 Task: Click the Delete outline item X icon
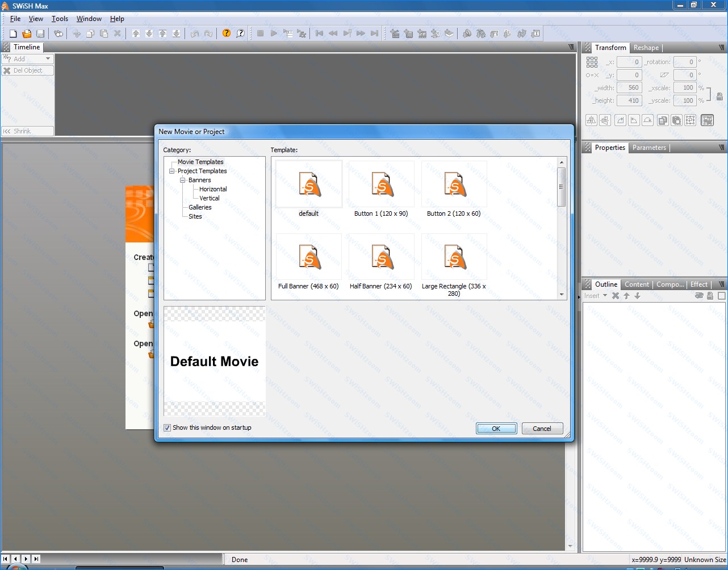tap(616, 296)
